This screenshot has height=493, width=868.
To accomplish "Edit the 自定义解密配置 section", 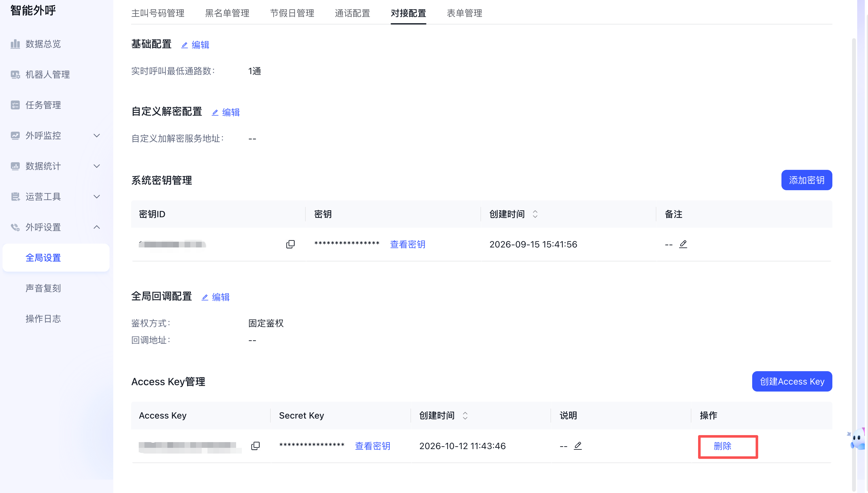I will click(226, 112).
